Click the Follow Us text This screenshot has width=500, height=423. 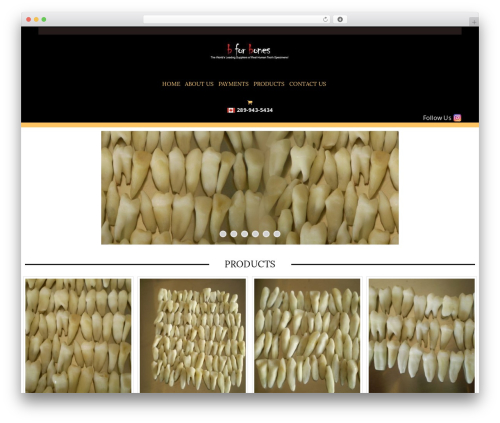[437, 118]
